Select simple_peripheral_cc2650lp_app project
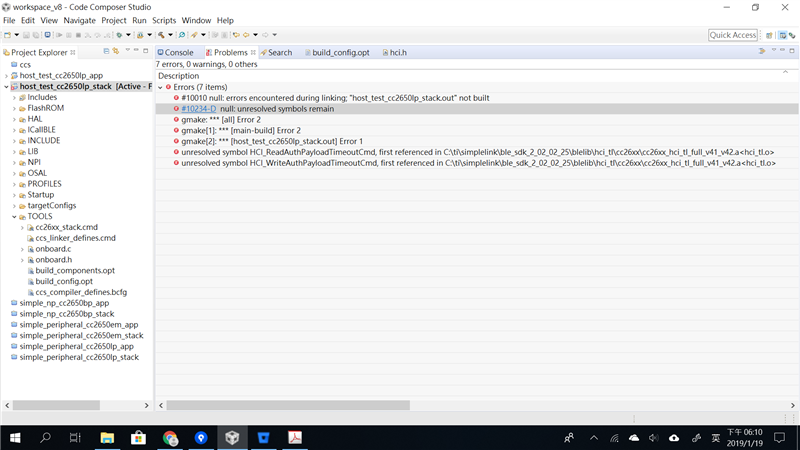The height and width of the screenshot is (450, 800). [x=76, y=346]
